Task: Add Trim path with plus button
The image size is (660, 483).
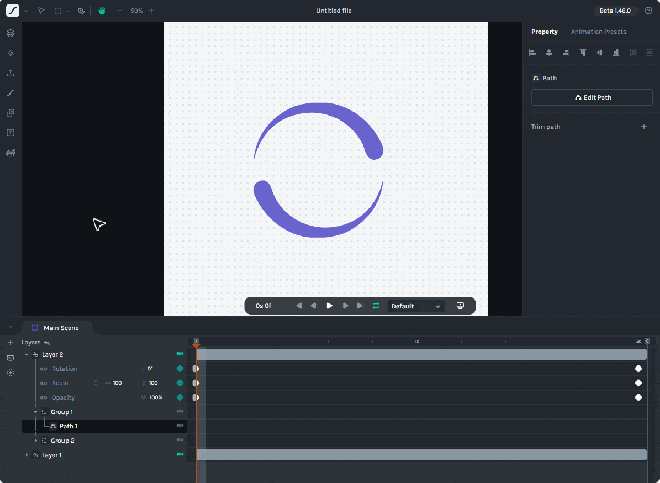Action: pyautogui.click(x=644, y=126)
